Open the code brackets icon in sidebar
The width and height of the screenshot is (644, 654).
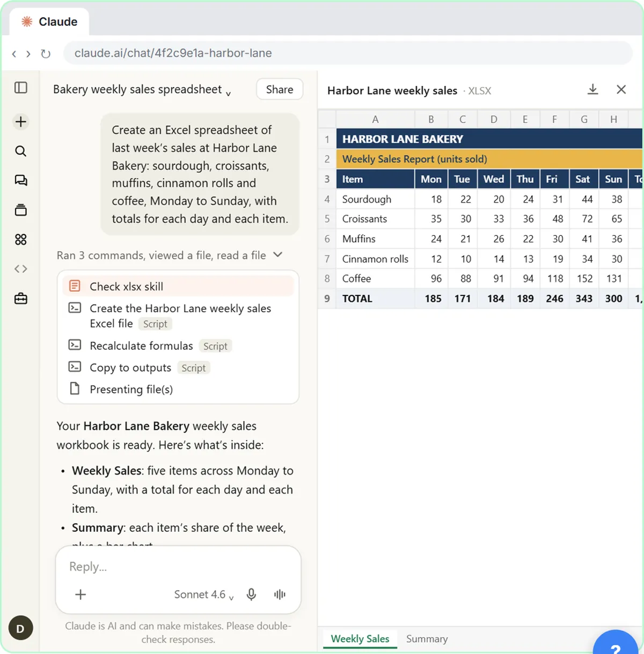(21, 269)
